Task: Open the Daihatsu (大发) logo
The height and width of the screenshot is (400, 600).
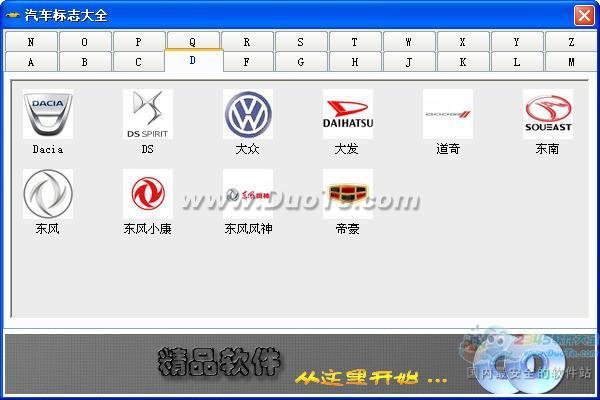Action: click(x=348, y=114)
